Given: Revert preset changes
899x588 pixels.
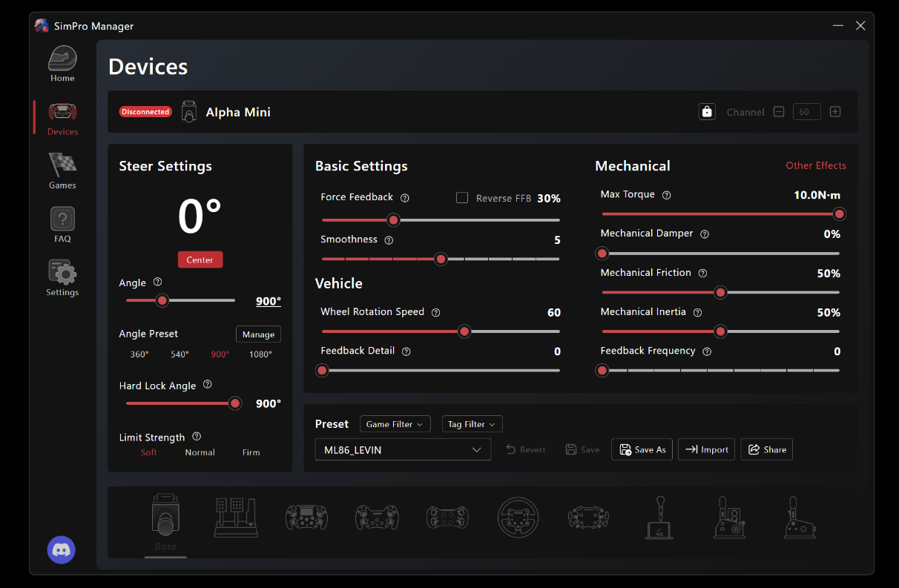Looking at the screenshot, I should click(526, 449).
